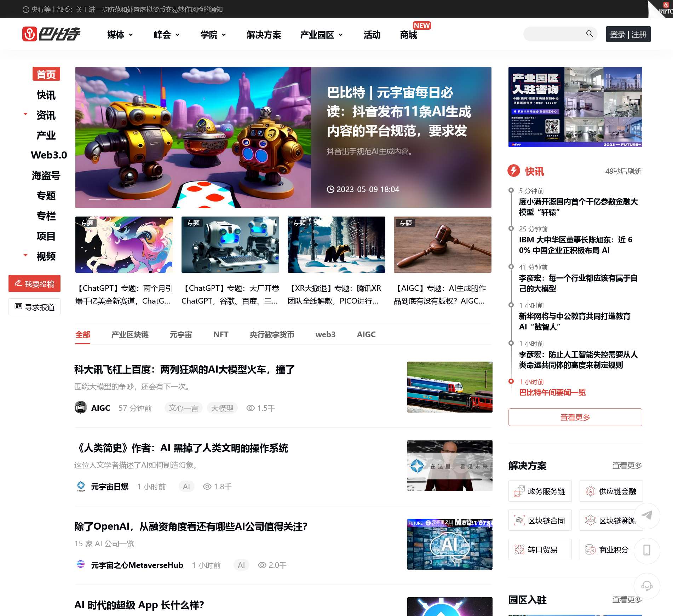Viewport: 673px width, 616px height.
Task: Click the 文心一言 tag
Action: (183, 408)
